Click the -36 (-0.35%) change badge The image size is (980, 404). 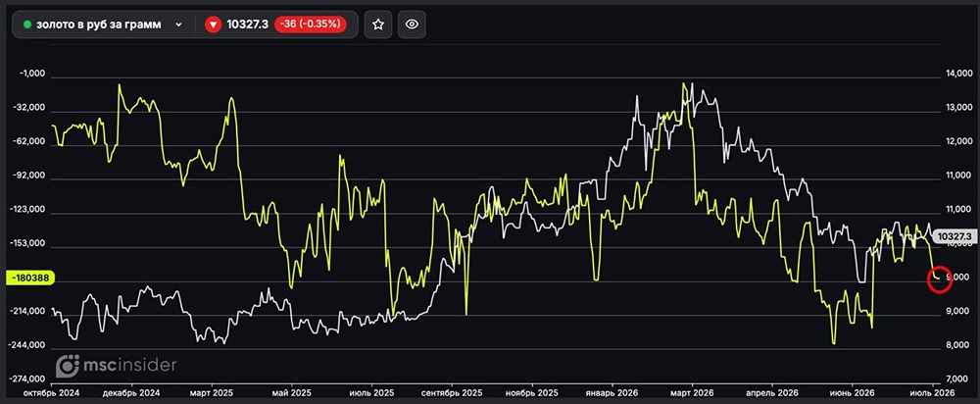[310, 25]
